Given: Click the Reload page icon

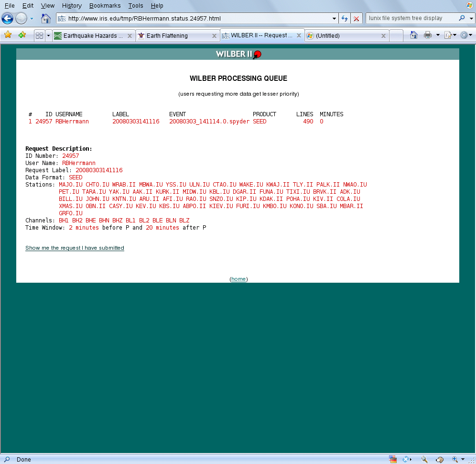Looking at the screenshot, I should click(x=344, y=19).
